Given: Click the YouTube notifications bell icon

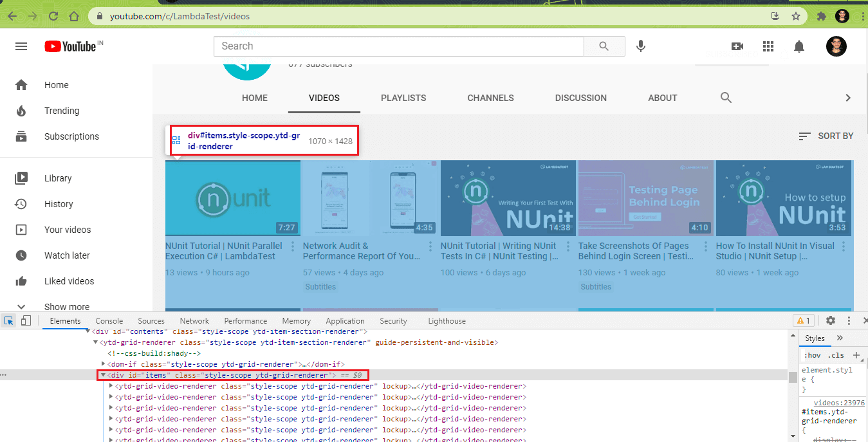Looking at the screenshot, I should click(x=799, y=46).
